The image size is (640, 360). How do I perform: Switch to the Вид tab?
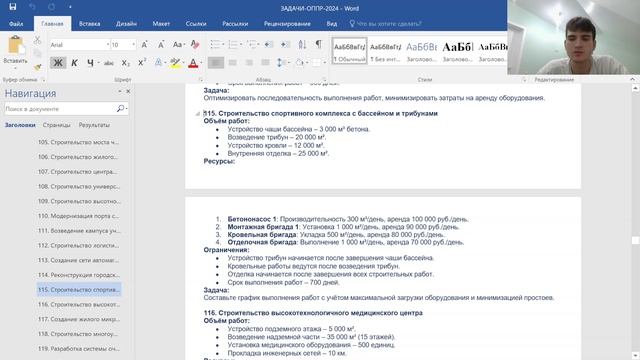pyautogui.click(x=331, y=24)
